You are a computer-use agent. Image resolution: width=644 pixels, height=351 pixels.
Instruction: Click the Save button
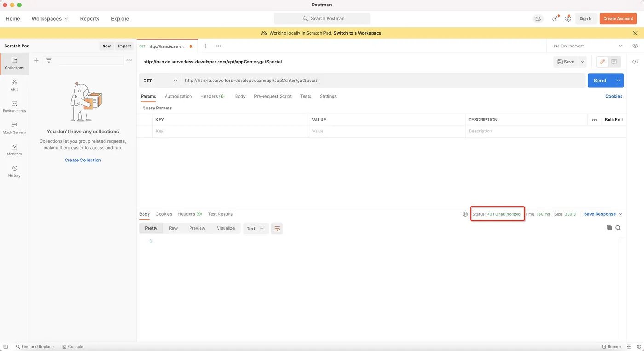(x=565, y=62)
